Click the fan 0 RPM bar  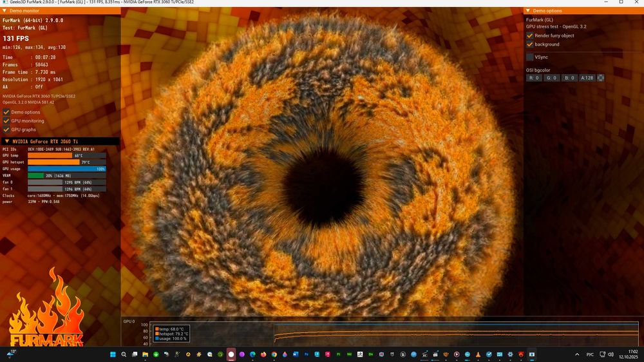[66, 182]
